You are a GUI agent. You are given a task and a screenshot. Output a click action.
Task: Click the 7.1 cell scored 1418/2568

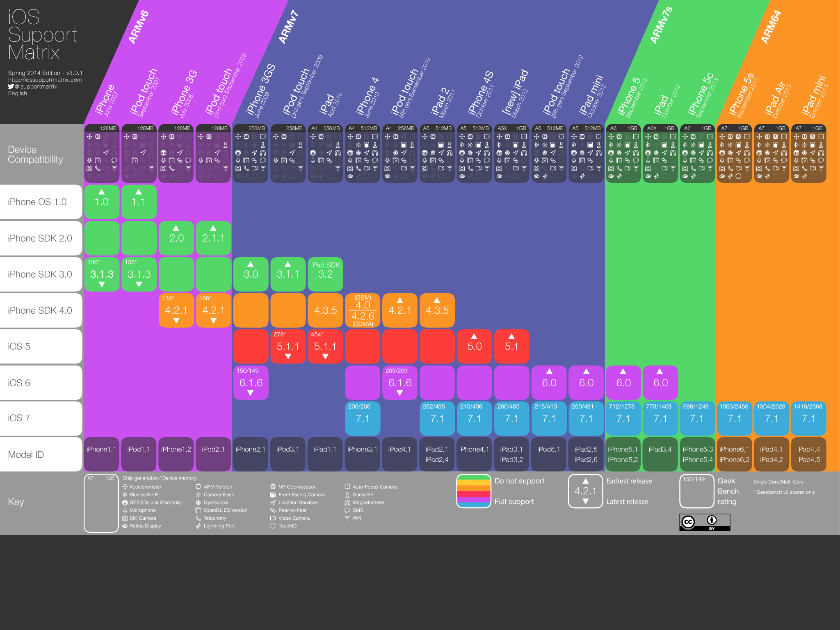click(808, 418)
